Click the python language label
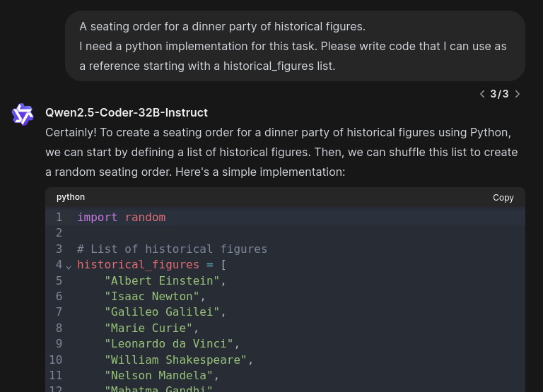The width and height of the screenshot is (543, 392). tap(71, 197)
